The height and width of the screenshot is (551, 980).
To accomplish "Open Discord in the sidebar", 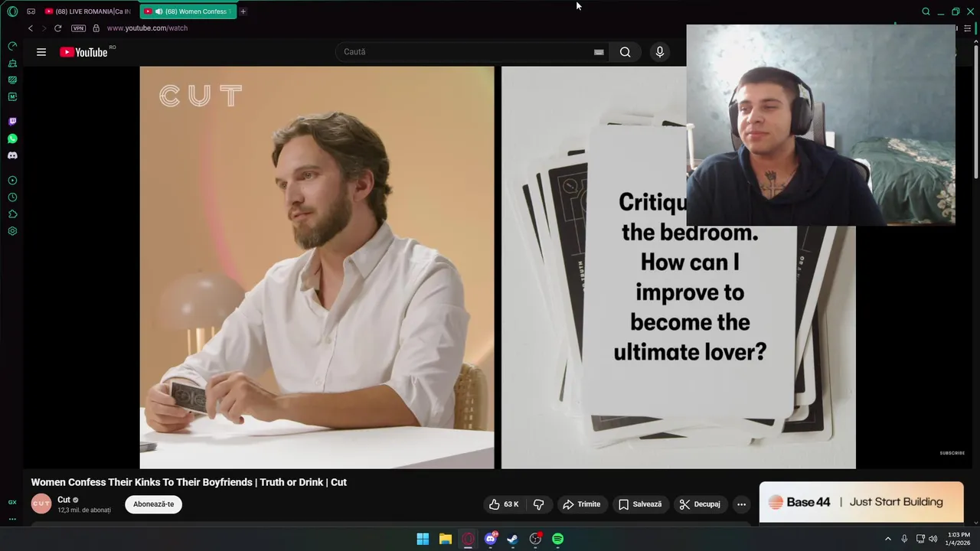I will [12, 155].
